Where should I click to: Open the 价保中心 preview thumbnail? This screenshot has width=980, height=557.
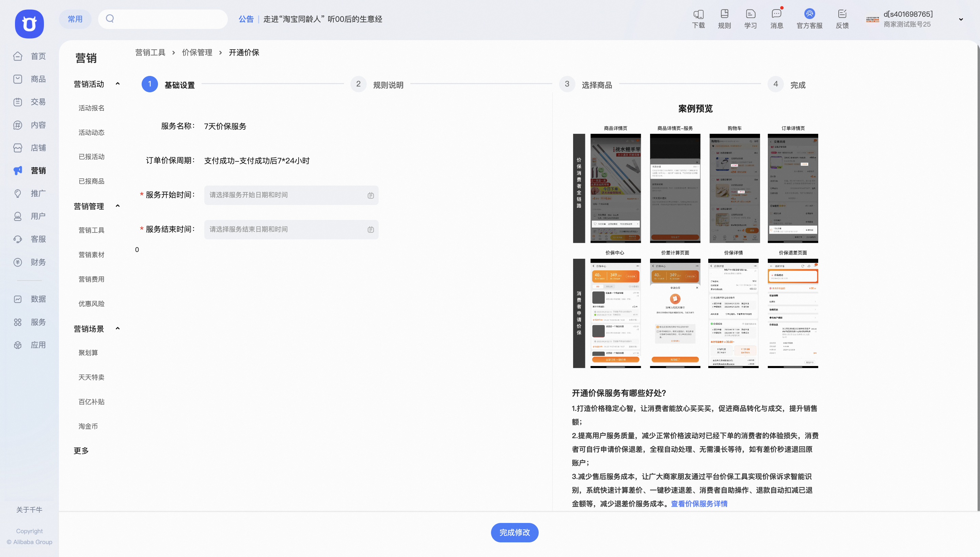pyautogui.click(x=615, y=313)
